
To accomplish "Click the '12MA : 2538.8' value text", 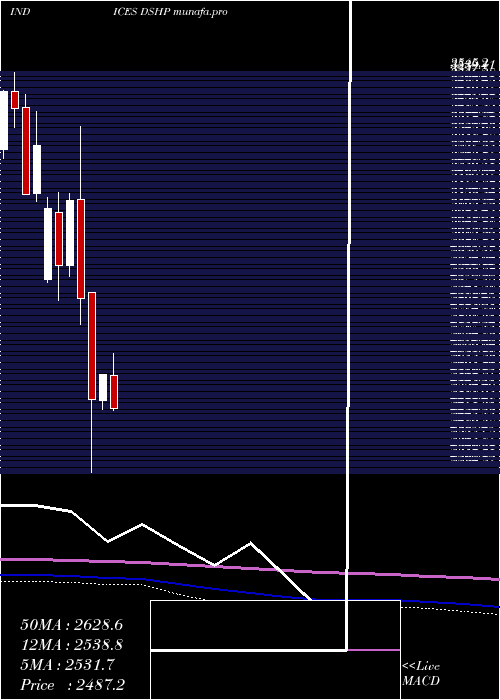I will pyautogui.click(x=71, y=645).
